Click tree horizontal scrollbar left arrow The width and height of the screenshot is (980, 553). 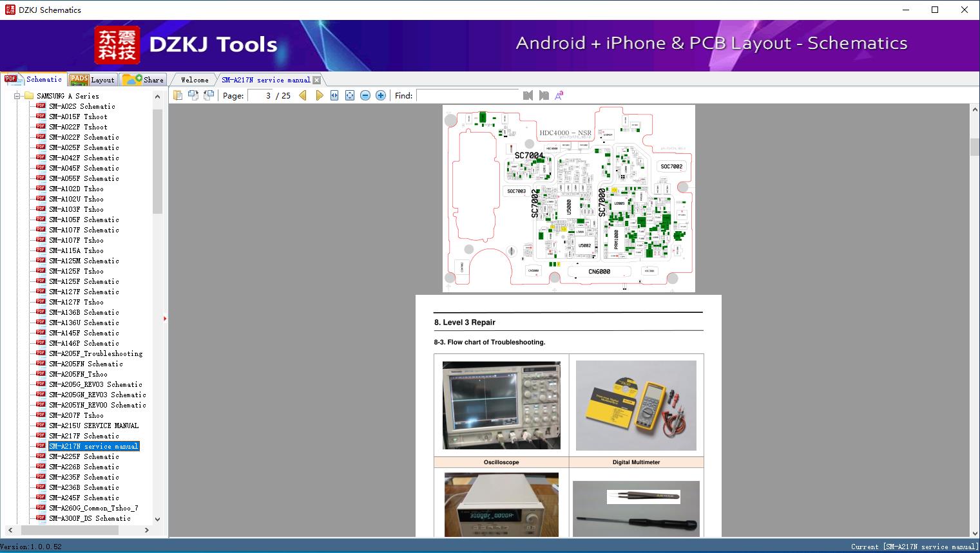9,530
